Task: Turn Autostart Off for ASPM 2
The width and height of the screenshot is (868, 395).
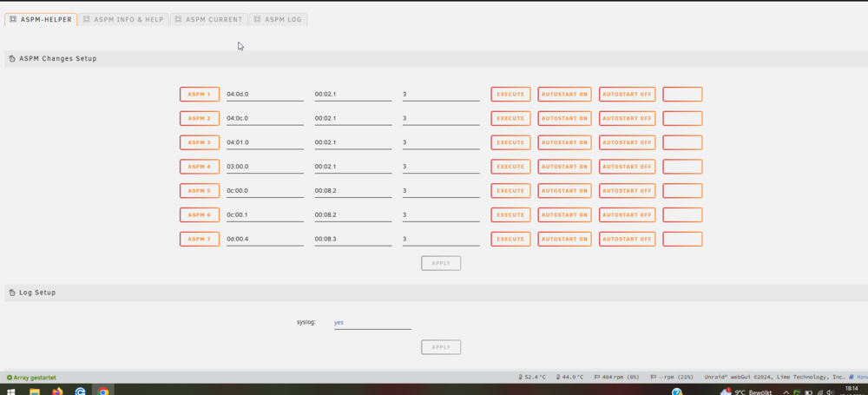Action: [628, 119]
